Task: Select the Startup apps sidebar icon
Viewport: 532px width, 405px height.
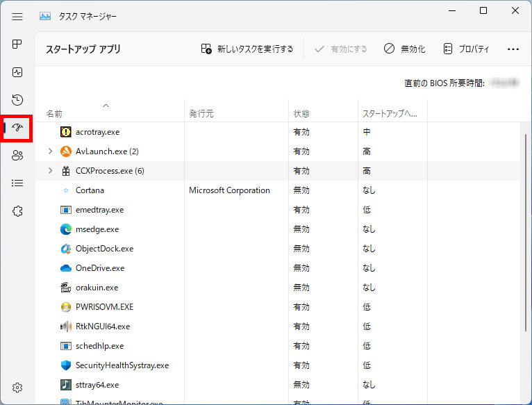Action: tap(17, 128)
